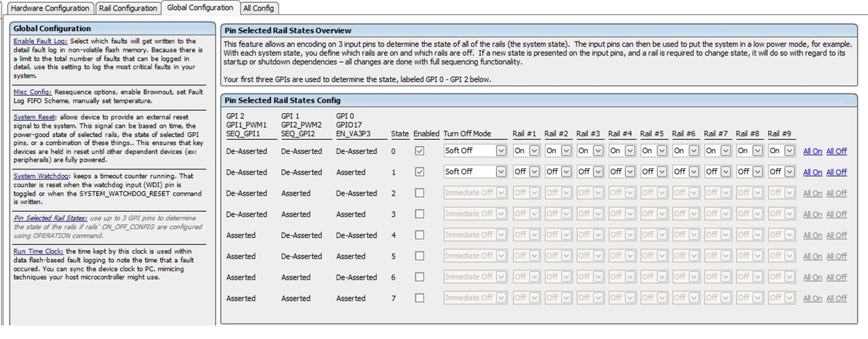Click All On for State 2
The height and width of the screenshot is (339, 868).
tap(812, 194)
